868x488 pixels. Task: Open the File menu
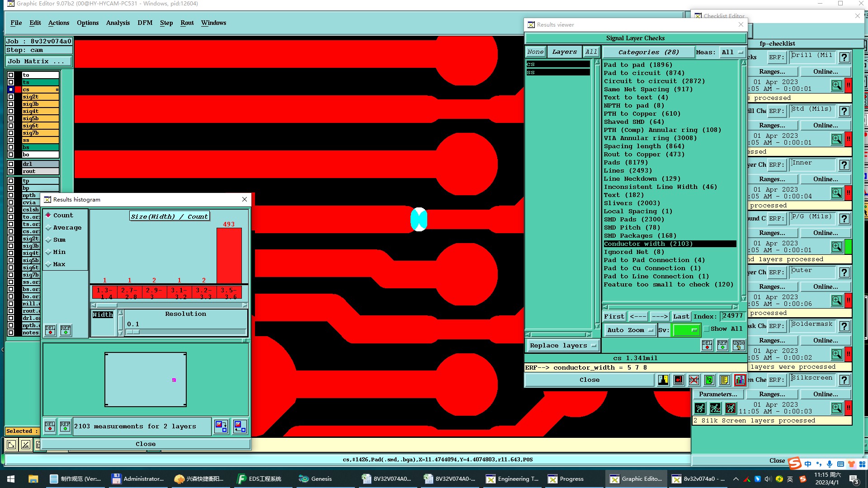pyautogui.click(x=16, y=23)
